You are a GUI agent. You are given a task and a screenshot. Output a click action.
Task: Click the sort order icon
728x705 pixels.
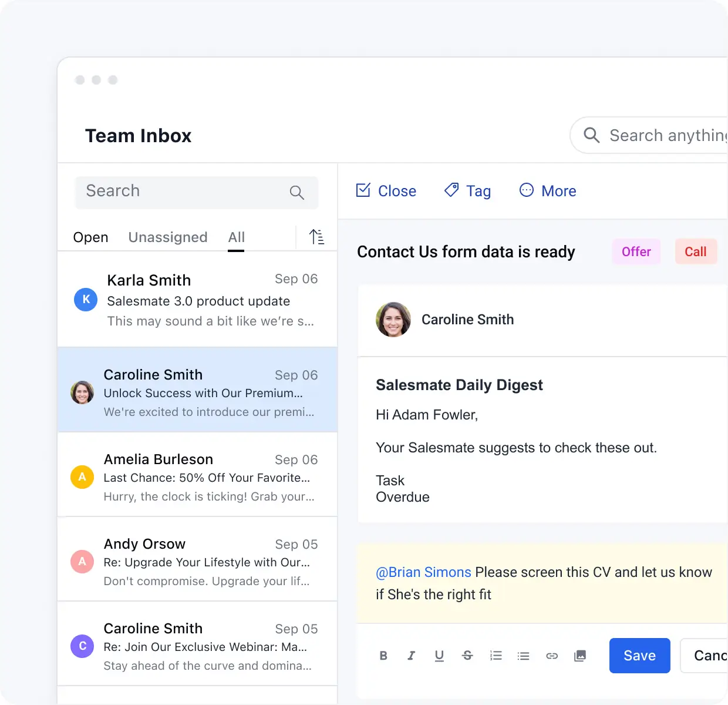[316, 237]
